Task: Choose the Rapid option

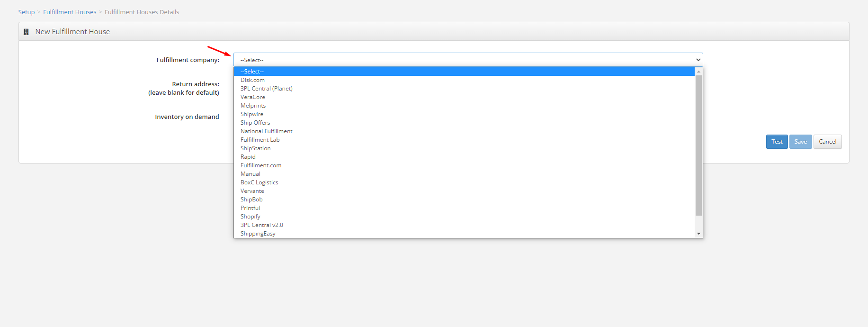Action: (464, 157)
